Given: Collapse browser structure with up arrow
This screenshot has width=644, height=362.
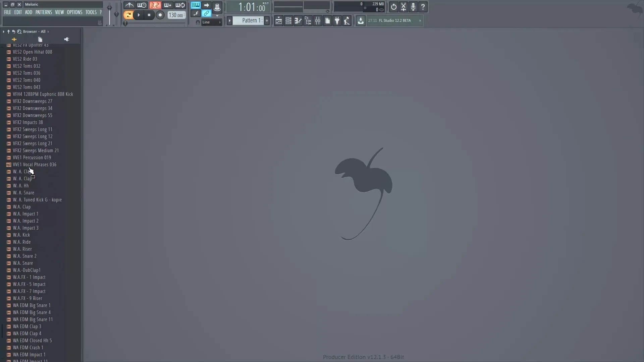Looking at the screenshot, I should pos(8,32).
